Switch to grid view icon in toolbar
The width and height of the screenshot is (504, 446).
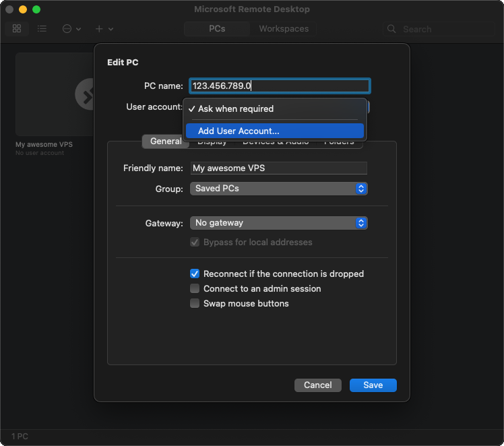coord(17,29)
